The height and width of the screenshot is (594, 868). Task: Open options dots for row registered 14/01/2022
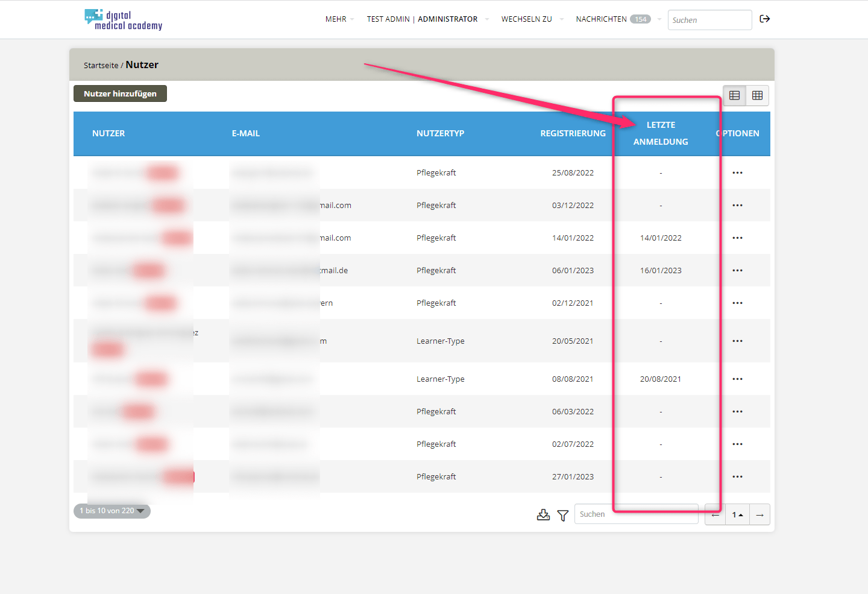click(x=737, y=238)
